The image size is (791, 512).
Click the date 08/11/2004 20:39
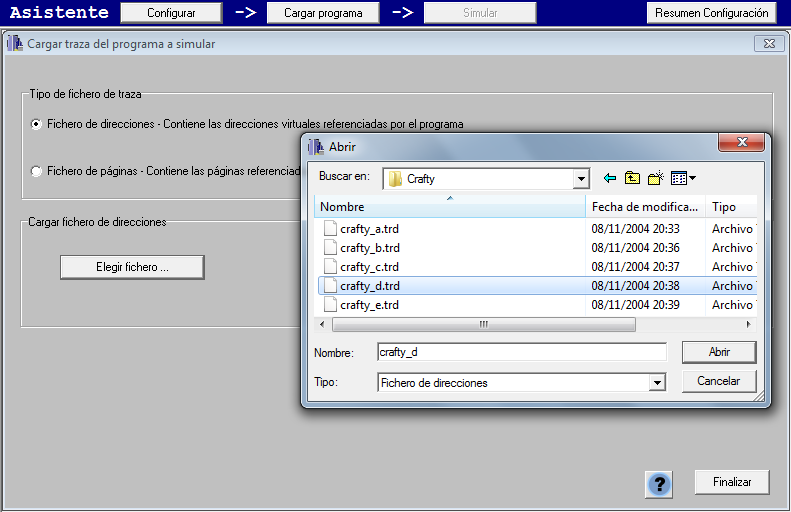click(x=636, y=305)
